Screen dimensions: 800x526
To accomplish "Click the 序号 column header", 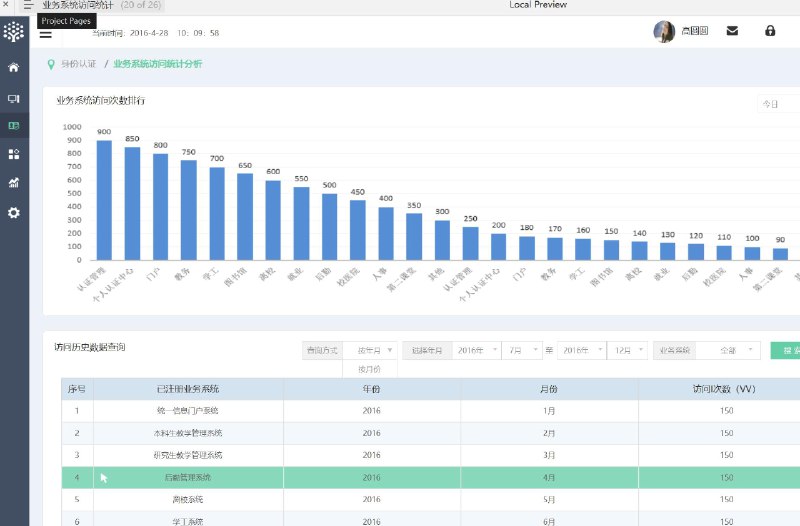I will 77,389.
